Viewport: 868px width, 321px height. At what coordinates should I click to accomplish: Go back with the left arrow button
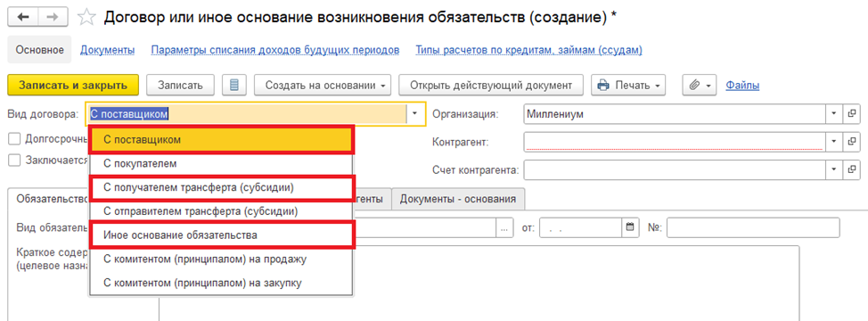pyautogui.click(x=23, y=17)
